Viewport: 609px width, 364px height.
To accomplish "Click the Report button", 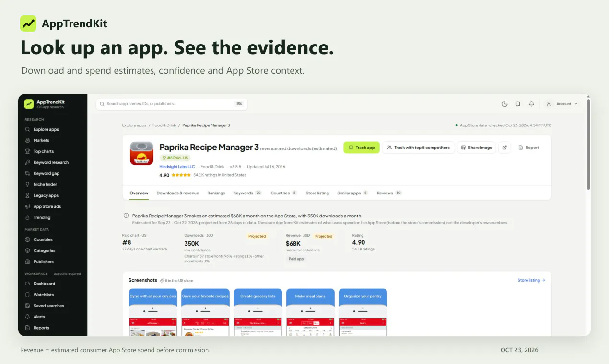I will click(x=529, y=148).
